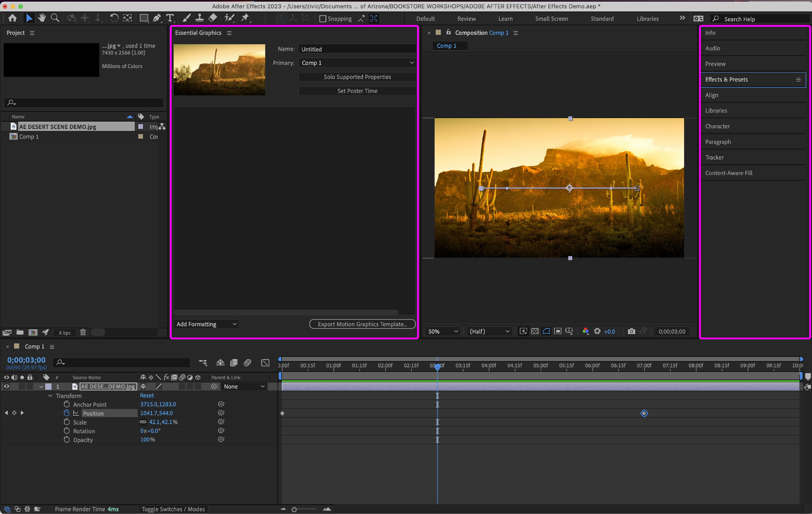Viewport: 812px width, 514px height.
Task: Open the Character panel
Action: click(717, 126)
